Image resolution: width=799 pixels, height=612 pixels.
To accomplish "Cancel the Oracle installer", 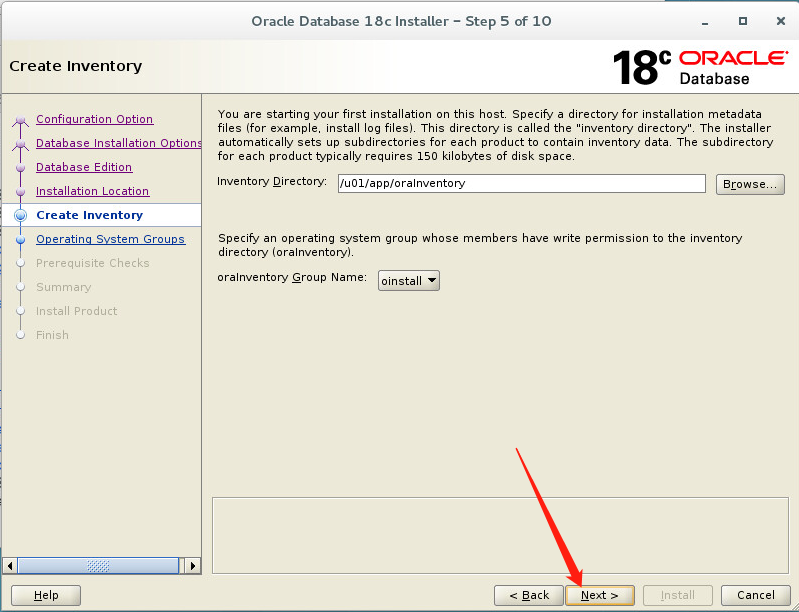I will coord(756,595).
